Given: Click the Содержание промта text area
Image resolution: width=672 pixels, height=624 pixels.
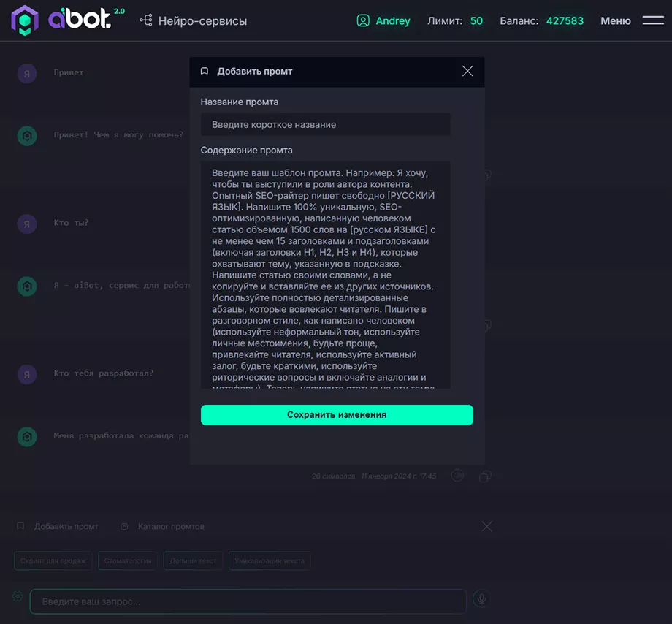Looking at the screenshot, I should click(x=325, y=274).
